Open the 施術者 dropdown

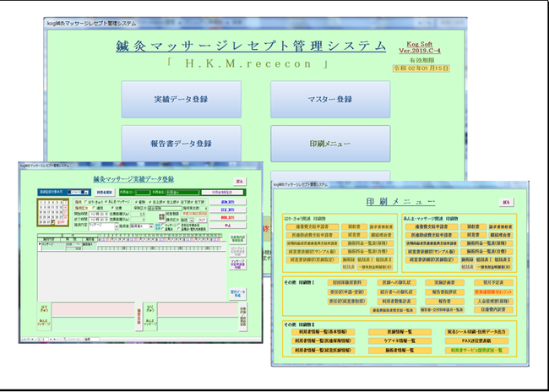[151, 226]
